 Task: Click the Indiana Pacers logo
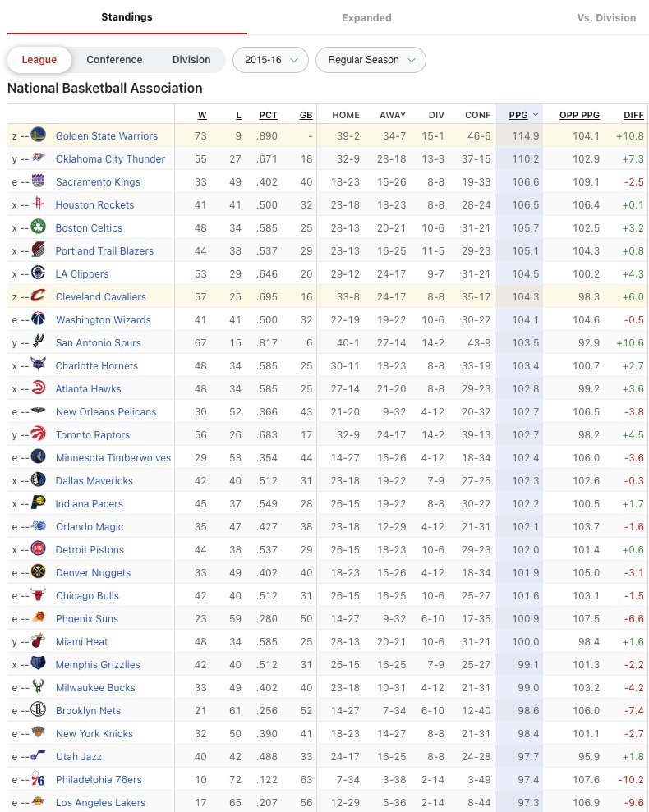pyautogui.click(x=38, y=502)
